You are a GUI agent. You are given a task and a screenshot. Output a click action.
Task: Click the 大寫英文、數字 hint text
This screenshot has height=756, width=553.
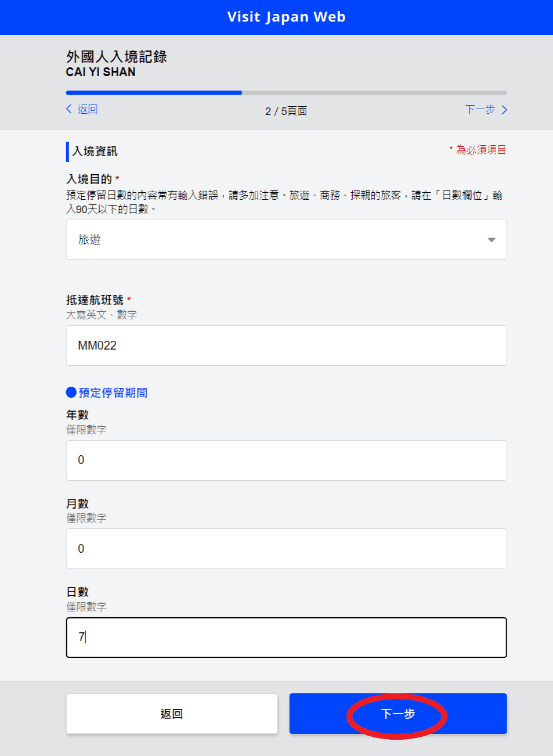pyautogui.click(x=102, y=315)
